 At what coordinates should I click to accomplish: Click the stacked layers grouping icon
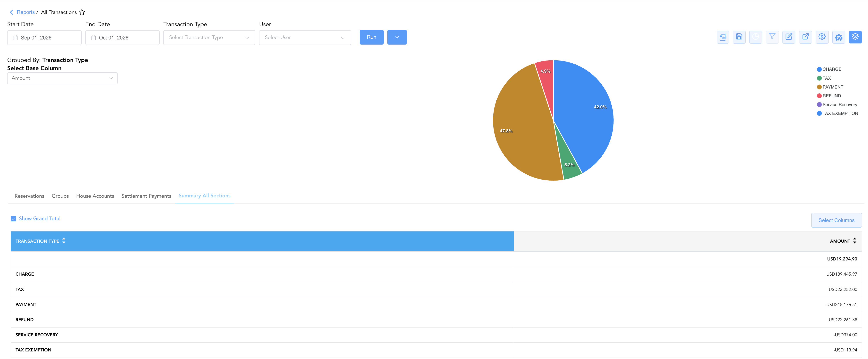point(855,37)
